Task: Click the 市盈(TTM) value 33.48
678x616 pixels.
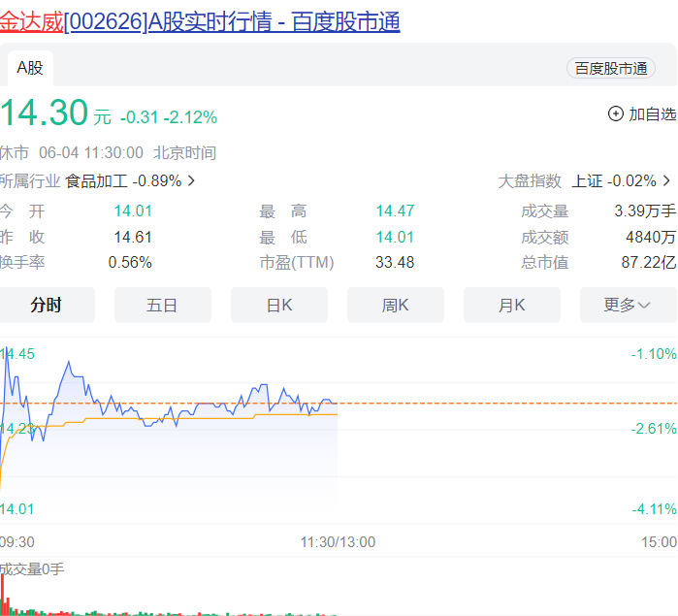Action: (x=395, y=262)
